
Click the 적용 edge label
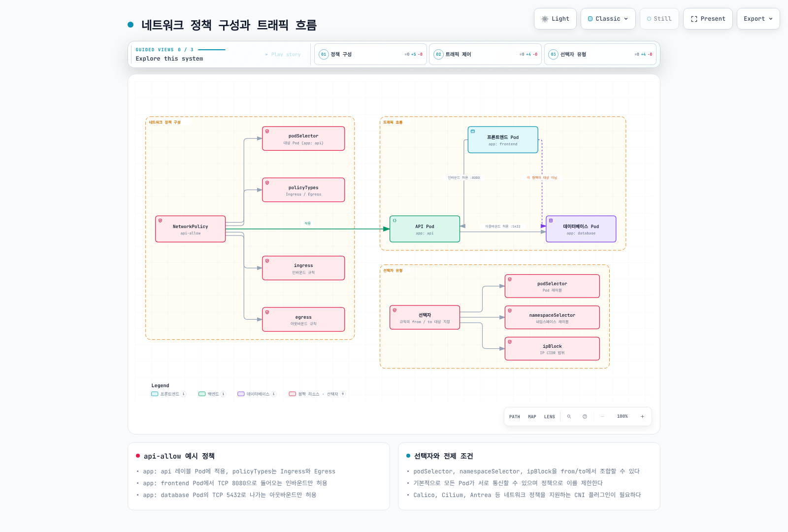pyautogui.click(x=307, y=224)
